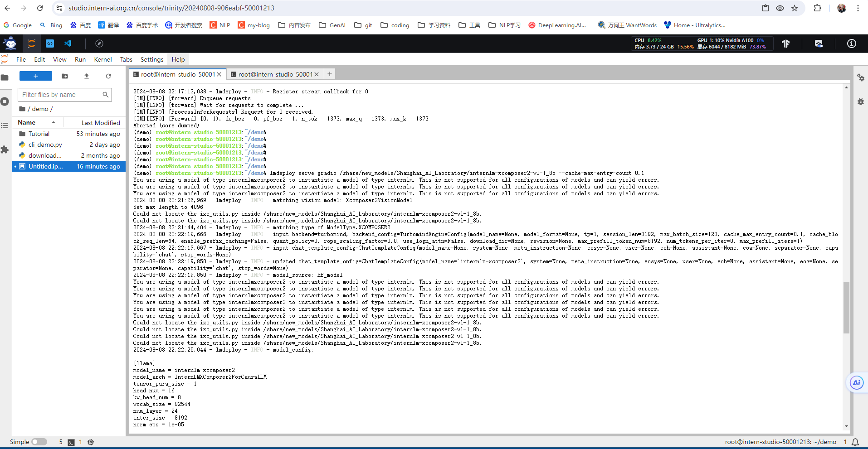Focus the Filter files by name field

click(x=65, y=95)
